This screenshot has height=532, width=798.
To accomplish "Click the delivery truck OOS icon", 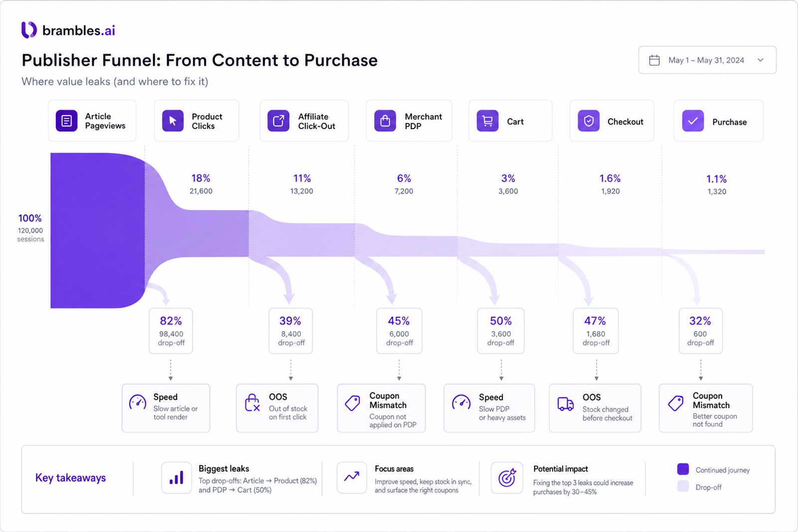I will tap(566, 404).
